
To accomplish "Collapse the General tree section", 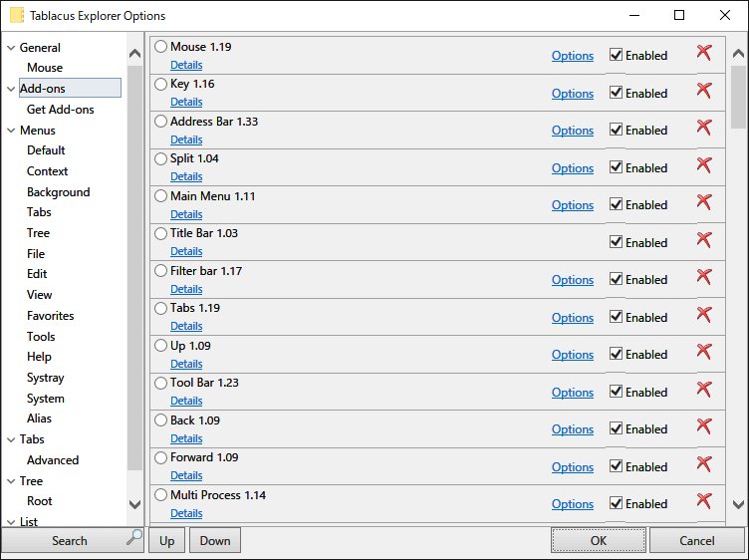I will 12,48.
